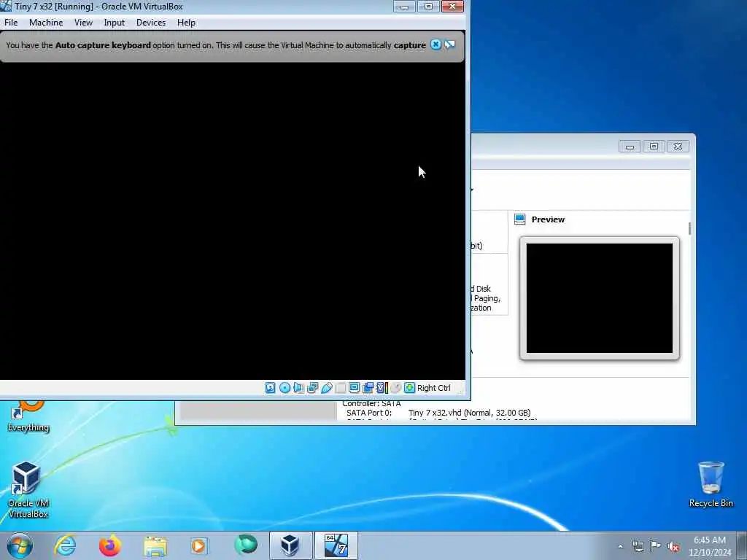Open the Machine menu
Viewport: 747px width, 560px height.
coord(46,23)
